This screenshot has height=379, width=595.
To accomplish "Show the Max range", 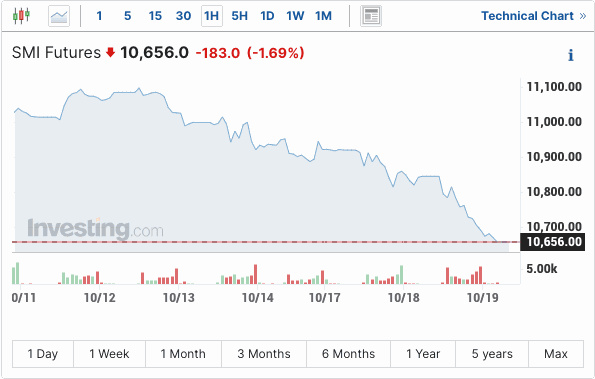I will point(556,354).
